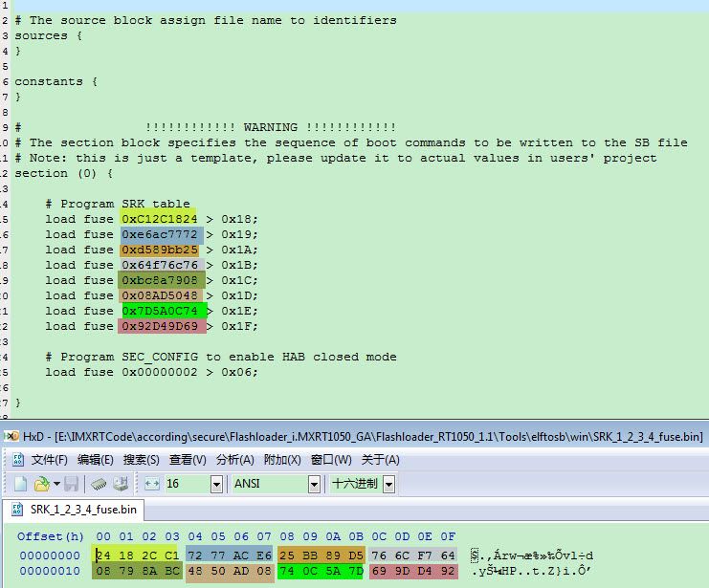Screen dimensions: 709x588
Task: Click the highlighted fuse value 0xC12C1824
Action: [159, 219]
